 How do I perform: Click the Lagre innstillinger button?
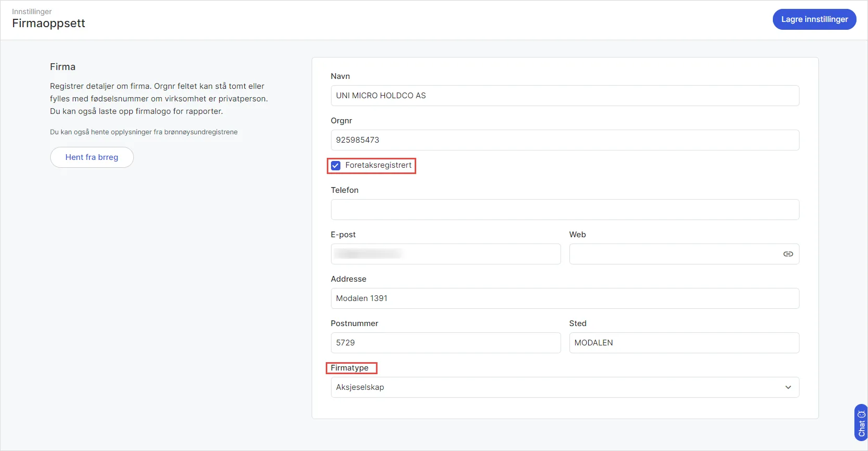click(814, 19)
